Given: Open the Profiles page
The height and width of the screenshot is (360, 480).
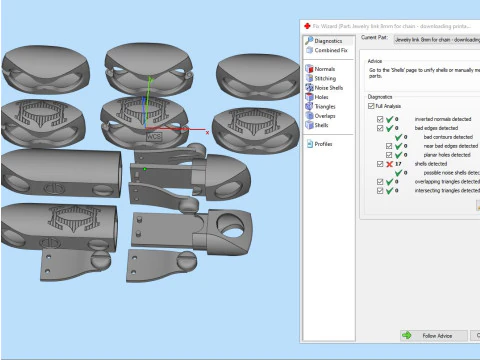Looking at the screenshot, I should [323, 144].
